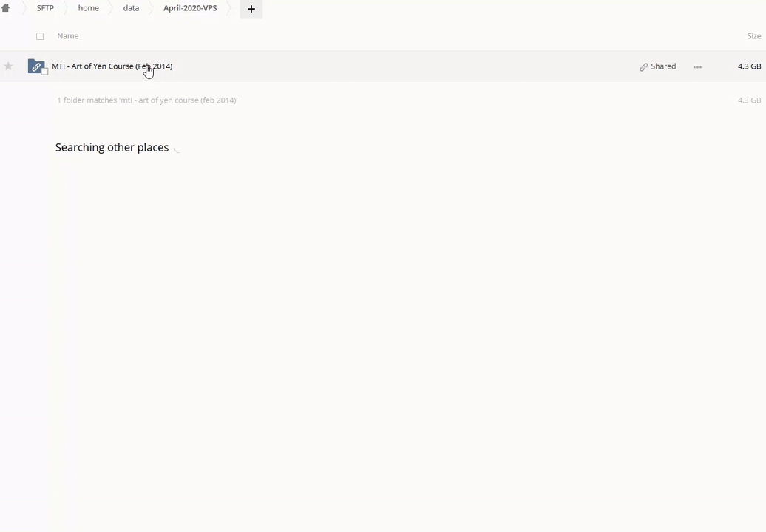This screenshot has width=766, height=532.
Task: Click the '1 folder matches' summary text
Action: 147,100
